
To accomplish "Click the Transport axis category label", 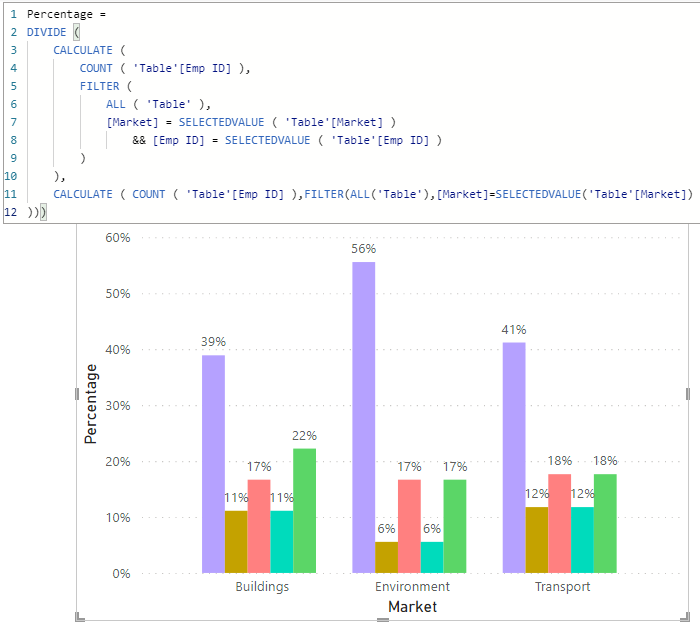I will point(562,586).
